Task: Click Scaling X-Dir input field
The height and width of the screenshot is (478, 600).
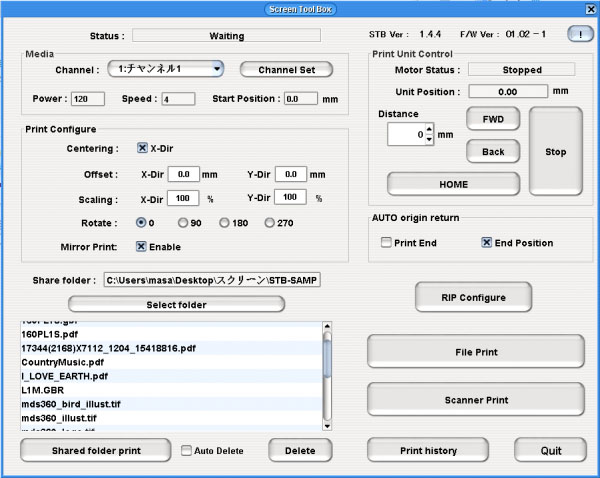Action: (x=183, y=198)
